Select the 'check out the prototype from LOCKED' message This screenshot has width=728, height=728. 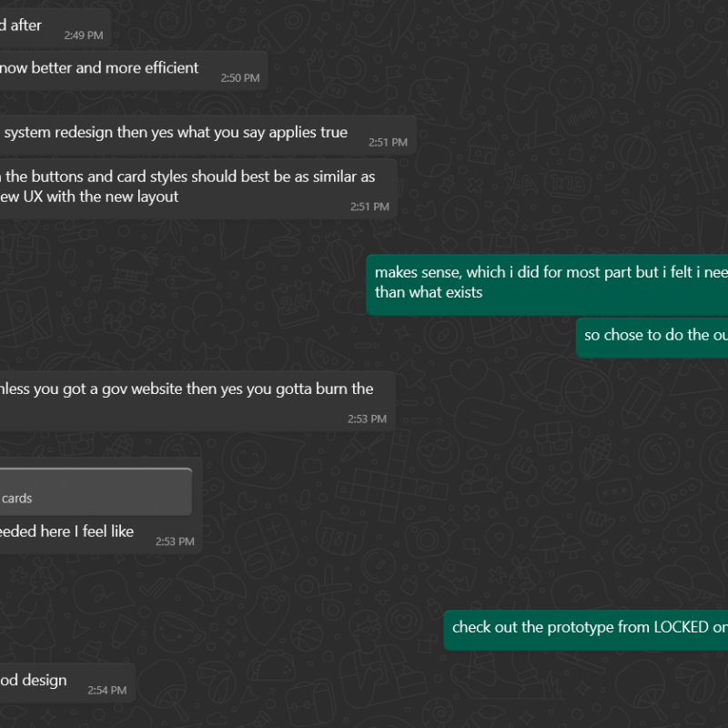[x=586, y=630]
